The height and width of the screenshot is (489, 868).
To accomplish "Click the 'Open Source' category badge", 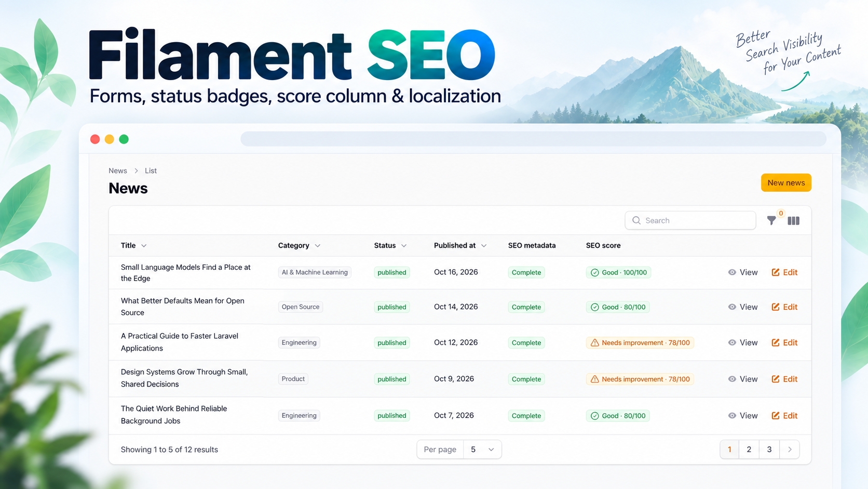I will pos(301,307).
